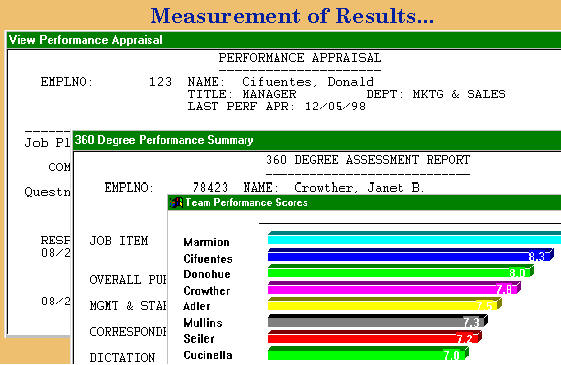Click the Marmion name label

[206, 242]
